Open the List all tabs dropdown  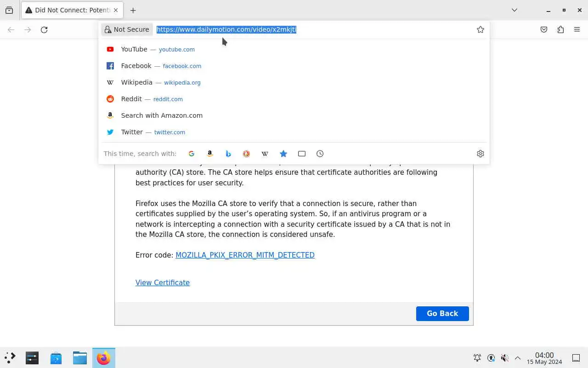[x=514, y=10]
